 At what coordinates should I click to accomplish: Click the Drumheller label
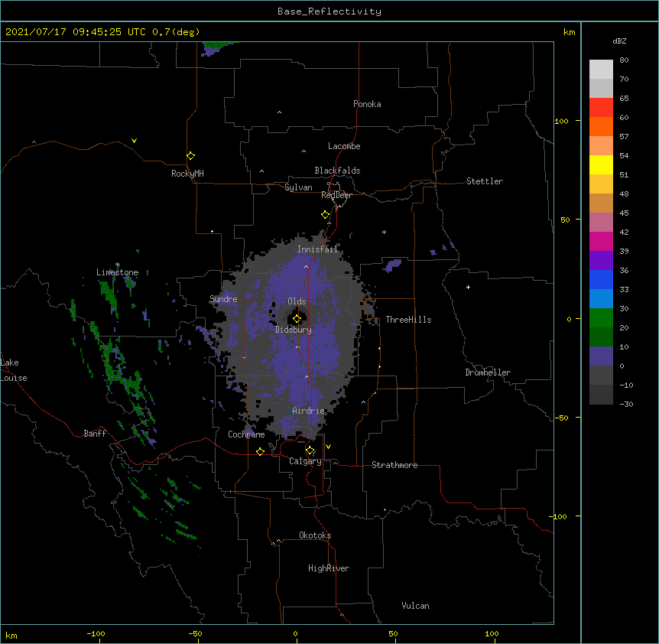pos(488,372)
